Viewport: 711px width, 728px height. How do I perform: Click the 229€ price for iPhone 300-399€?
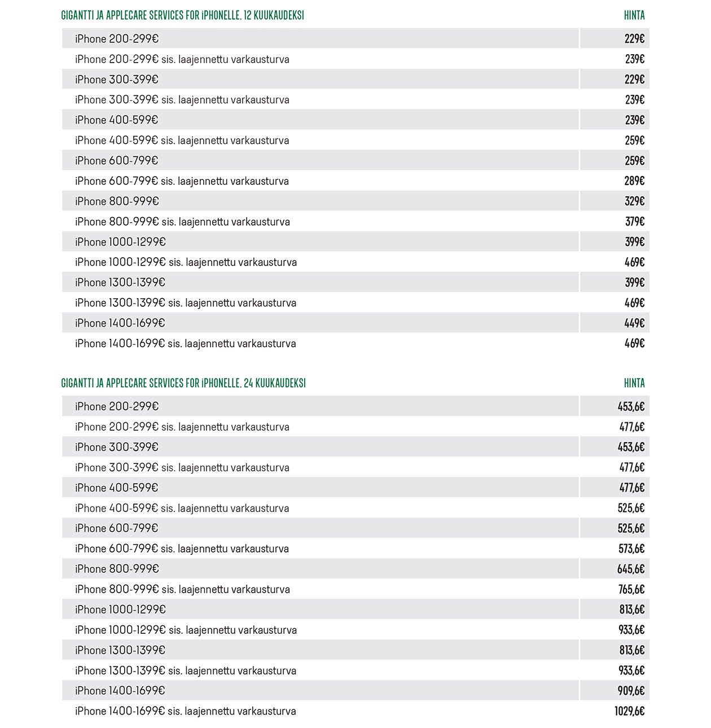click(x=634, y=80)
